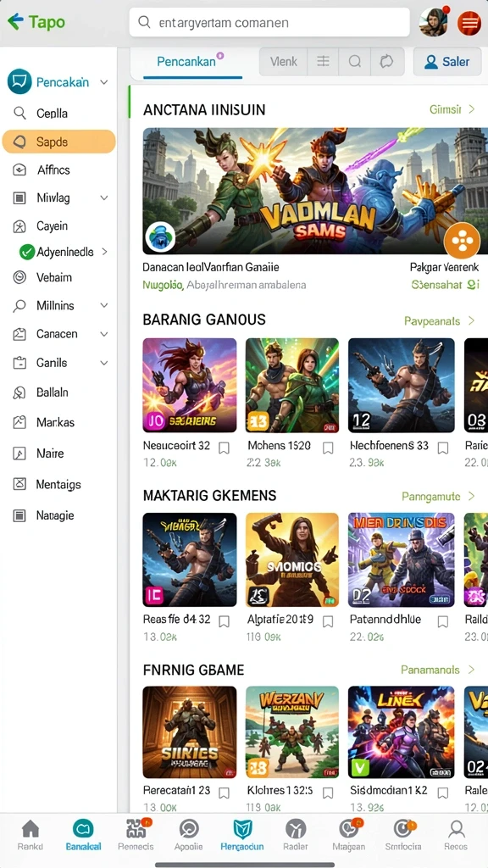Viewport: 488px width, 868px height.
Task: Click the green back arrow beside Tapo
Action: point(15,21)
